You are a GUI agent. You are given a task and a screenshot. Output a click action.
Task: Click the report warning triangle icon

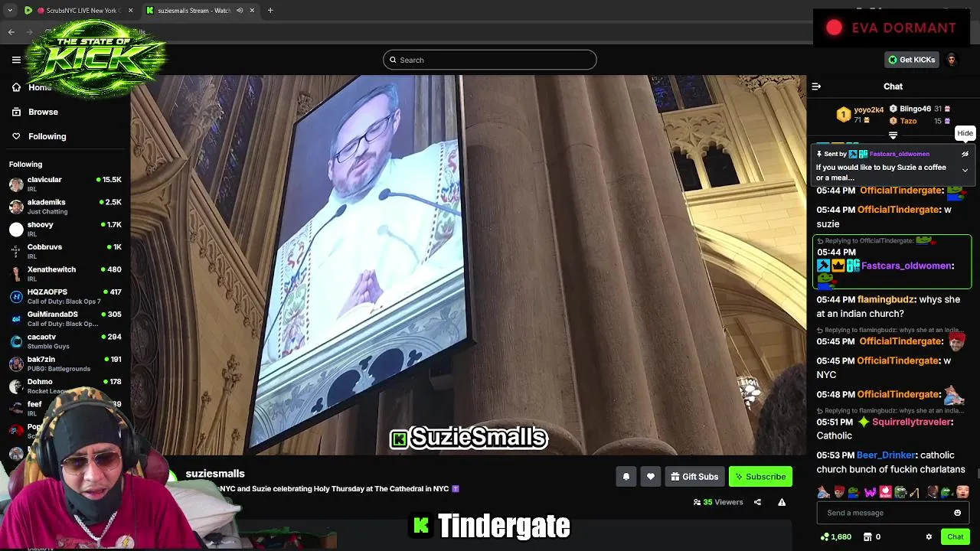click(x=782, y=502)
